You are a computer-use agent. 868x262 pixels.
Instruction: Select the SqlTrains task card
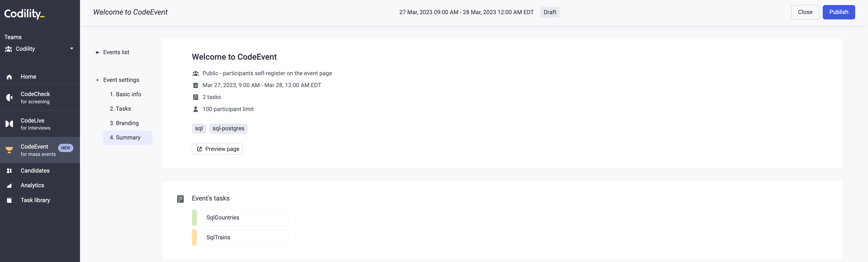pos(240,237)
